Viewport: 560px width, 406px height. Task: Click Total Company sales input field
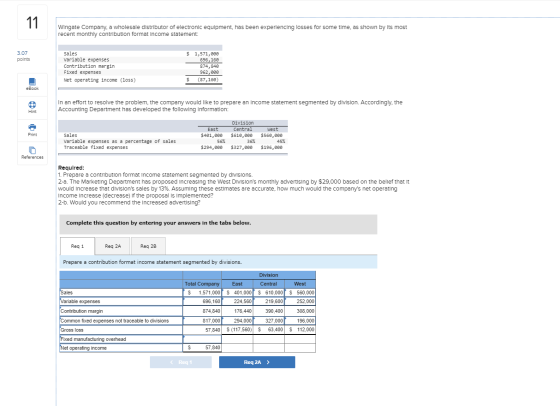coord(202,292)
